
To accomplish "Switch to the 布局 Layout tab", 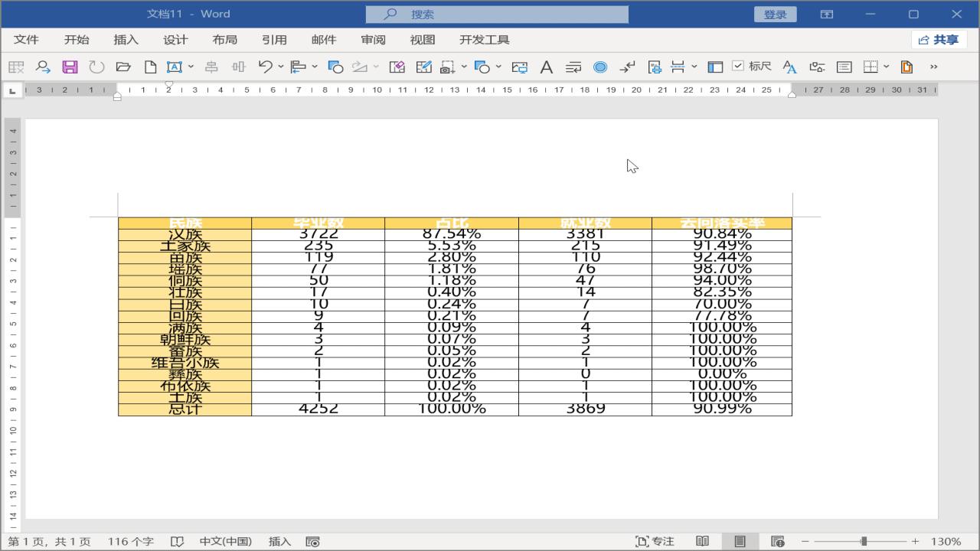I will (225, 40).
